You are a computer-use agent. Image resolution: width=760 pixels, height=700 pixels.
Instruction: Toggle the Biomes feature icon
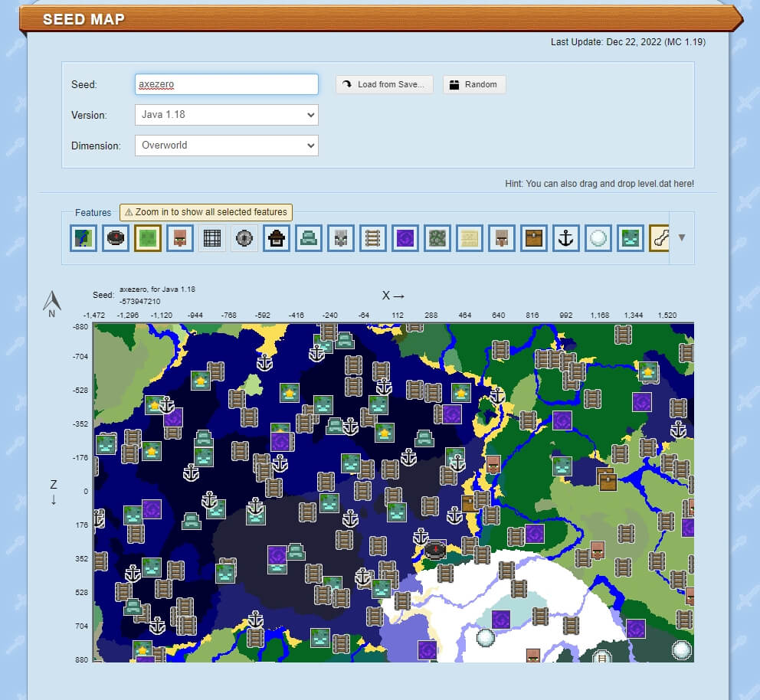[83, 238]
